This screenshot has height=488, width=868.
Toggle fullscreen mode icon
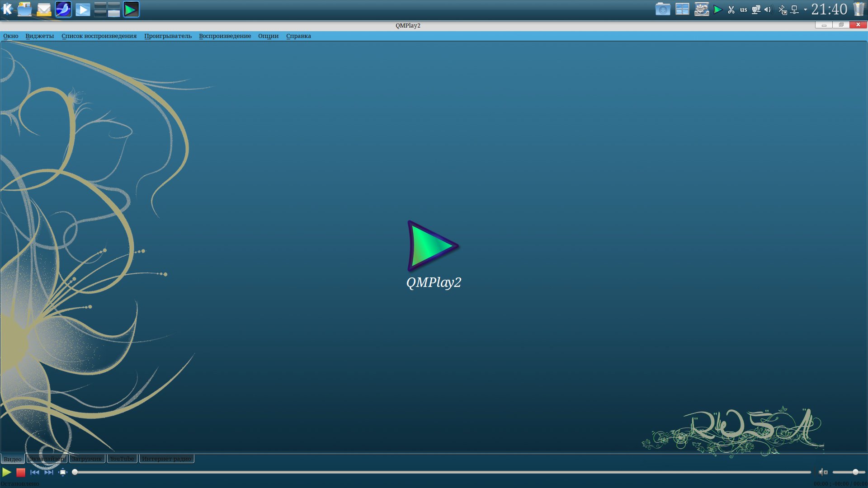tap(63, 472)
